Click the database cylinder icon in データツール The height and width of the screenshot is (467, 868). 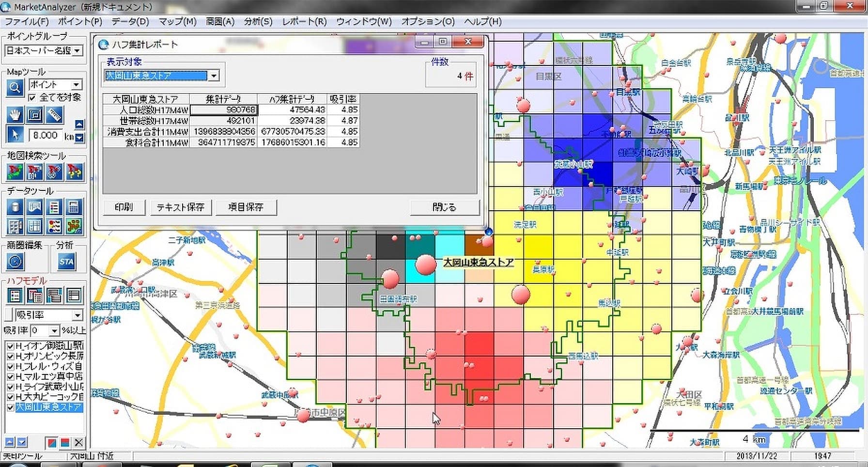15,207
